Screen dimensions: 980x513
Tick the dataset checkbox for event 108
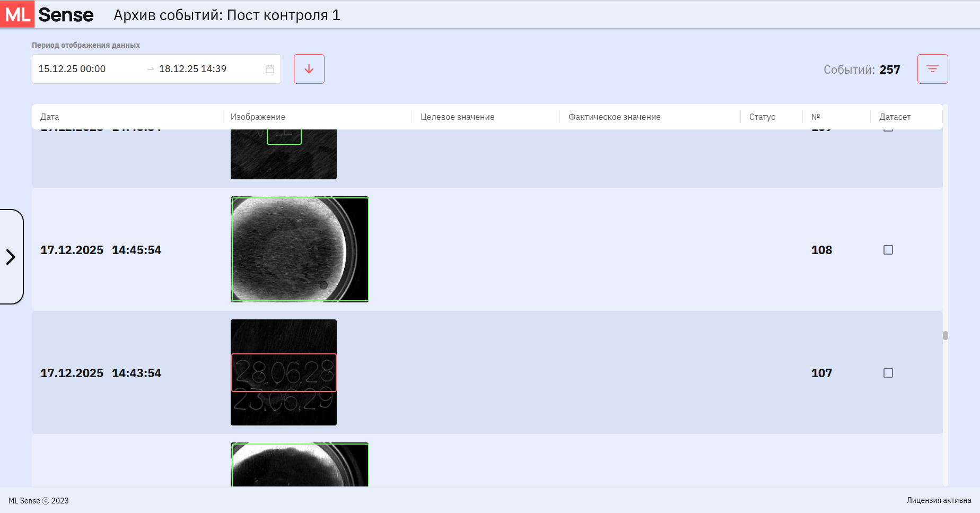point(888,250)
